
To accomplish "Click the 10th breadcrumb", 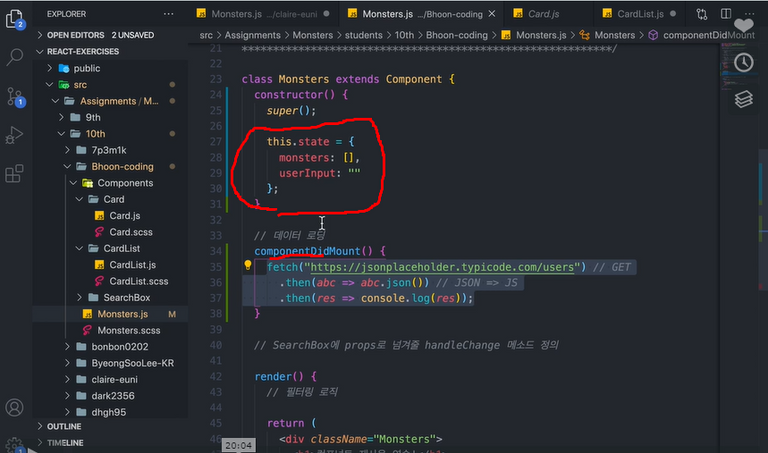I will 404,35.
